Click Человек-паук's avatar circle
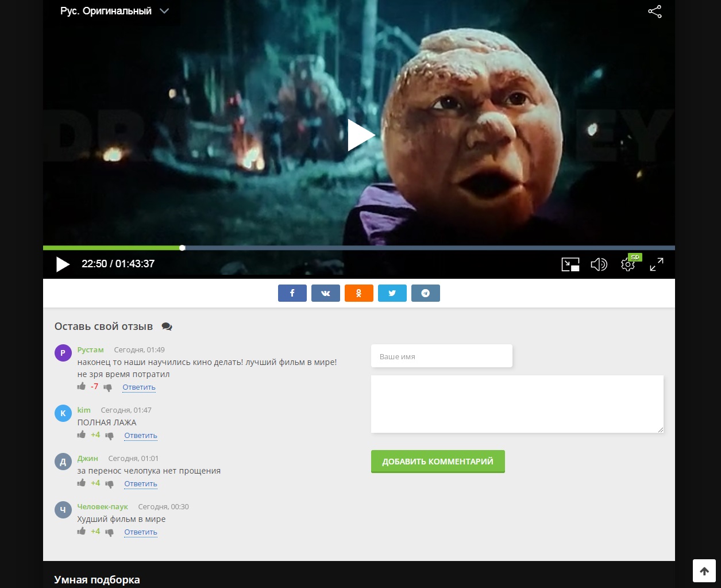The image size is (721, 588). (x=63, y=510)
